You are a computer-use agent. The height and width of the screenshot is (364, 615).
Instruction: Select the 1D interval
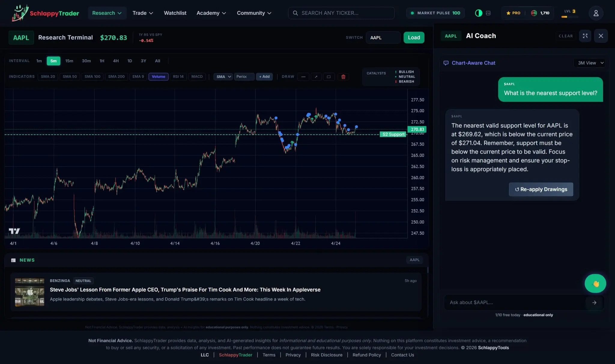point(129,61)
